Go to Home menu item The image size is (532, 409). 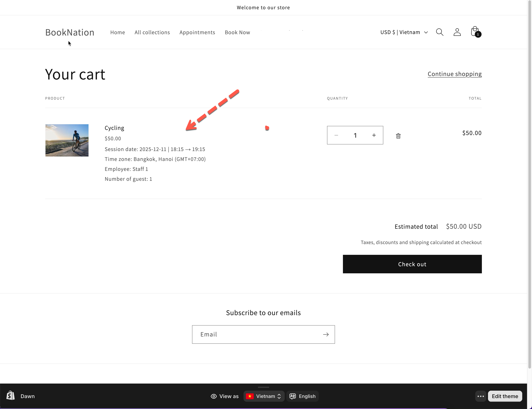pyautogui.click(x=117, y=32)
